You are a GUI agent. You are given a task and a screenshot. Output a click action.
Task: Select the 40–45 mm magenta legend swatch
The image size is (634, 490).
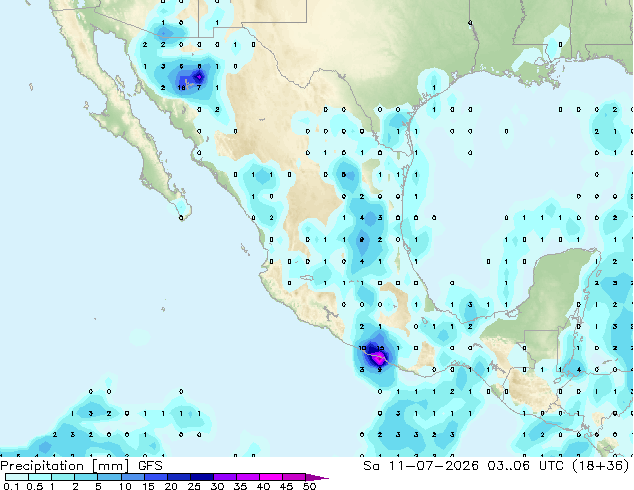(x=270, y=477)
